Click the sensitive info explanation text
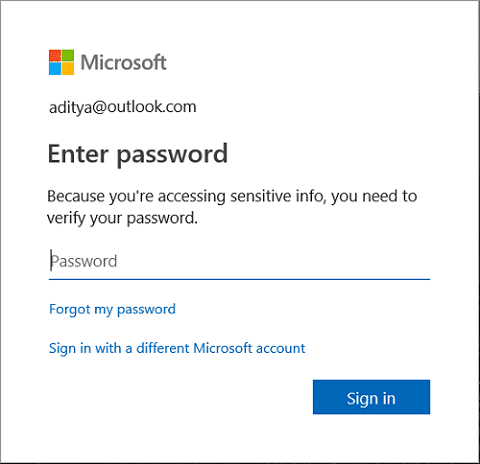Screen dimensions: 480x464 tap(232, 207)
